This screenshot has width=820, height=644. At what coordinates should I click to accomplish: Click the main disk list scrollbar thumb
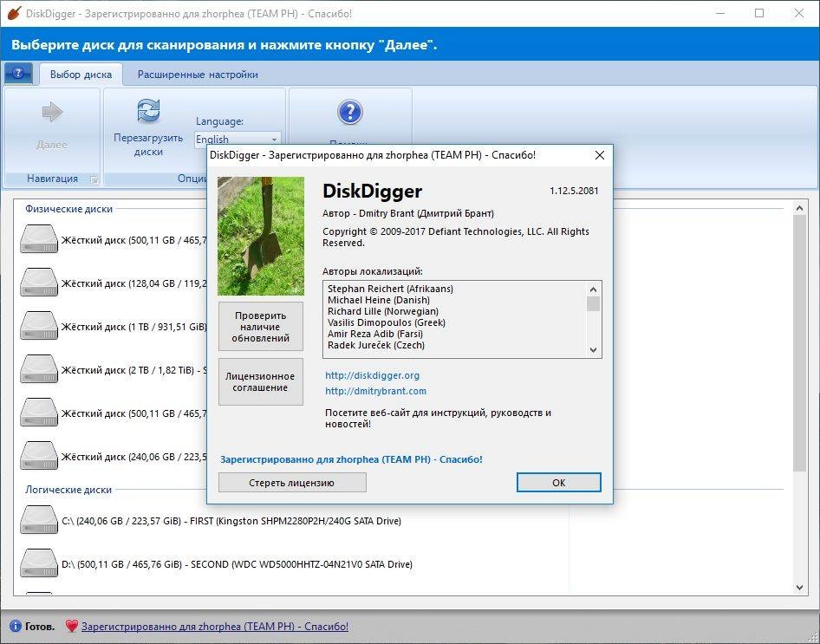click(x=799, y=343)
